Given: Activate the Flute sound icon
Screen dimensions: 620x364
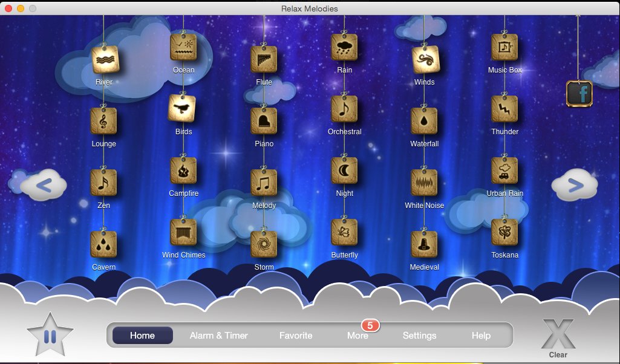Looking at the screenshot, I should click(264, 59).
